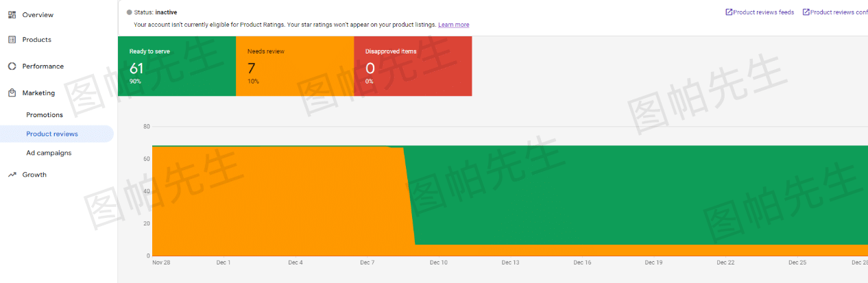This screenshot has height=283, width=868.
Task: Go to the Products section
Action: [37, 40]
